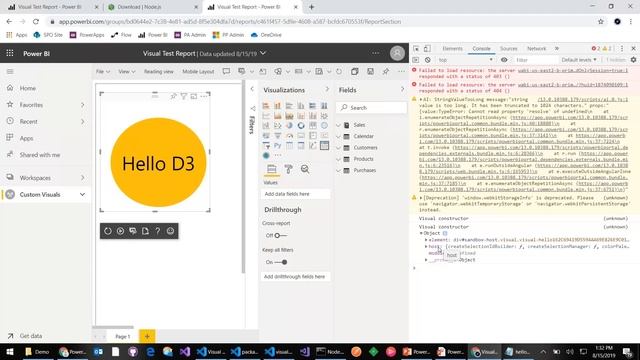
Task: Click the save icon in report toolbar
Action: [370, 71]
